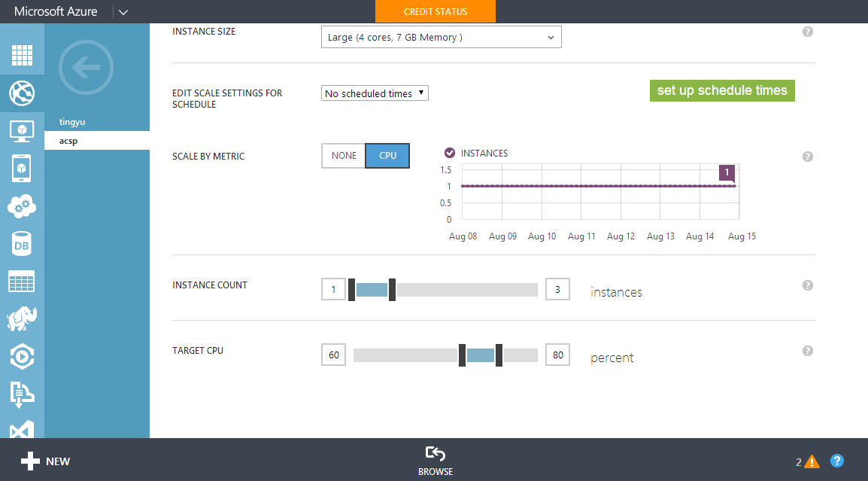Click the help icon beside Instance Count
The image size is (868, 481).
(x=808, y=285)
